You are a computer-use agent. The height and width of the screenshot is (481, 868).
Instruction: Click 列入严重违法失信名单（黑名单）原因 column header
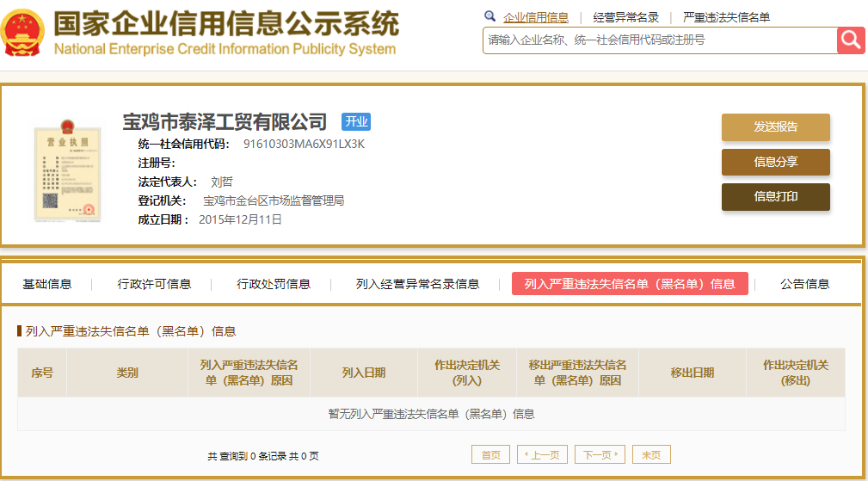pos(249,373)
